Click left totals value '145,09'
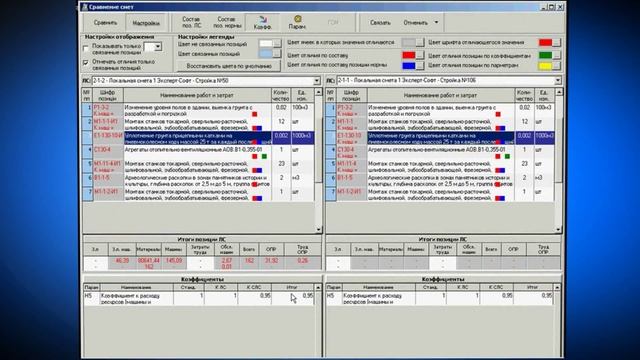Image resolution: width=640 pixels, height=360 pixels. pyautogui.click(x=174, y=260)
